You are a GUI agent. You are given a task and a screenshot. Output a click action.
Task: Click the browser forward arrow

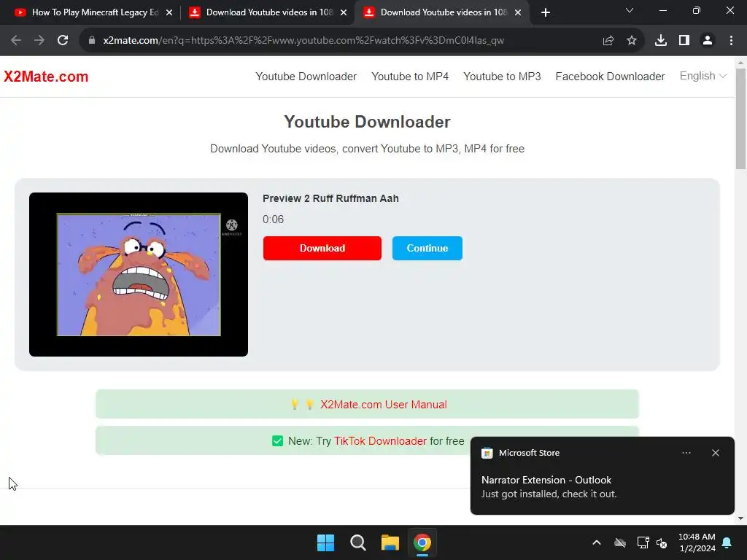(x=39, y=41)
